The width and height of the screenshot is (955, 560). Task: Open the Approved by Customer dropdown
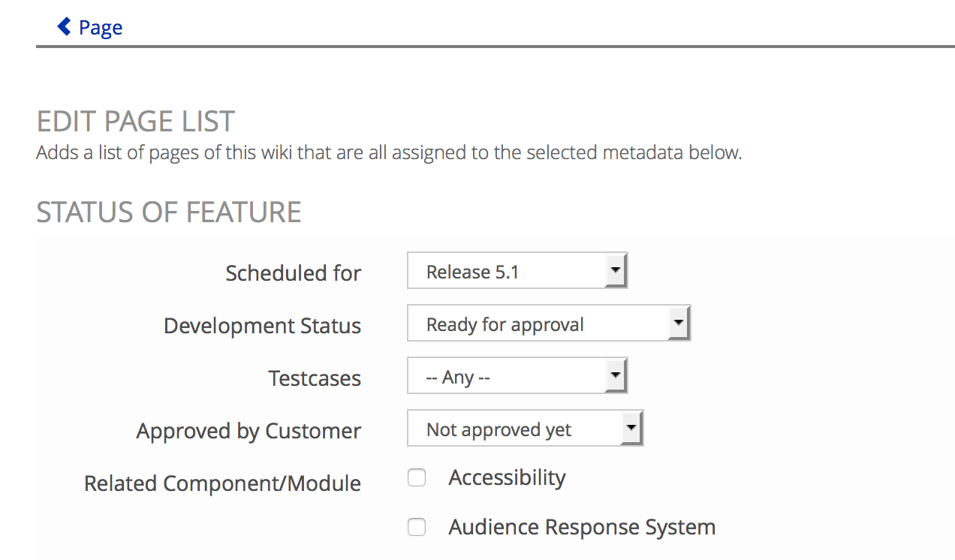[526, 429]
